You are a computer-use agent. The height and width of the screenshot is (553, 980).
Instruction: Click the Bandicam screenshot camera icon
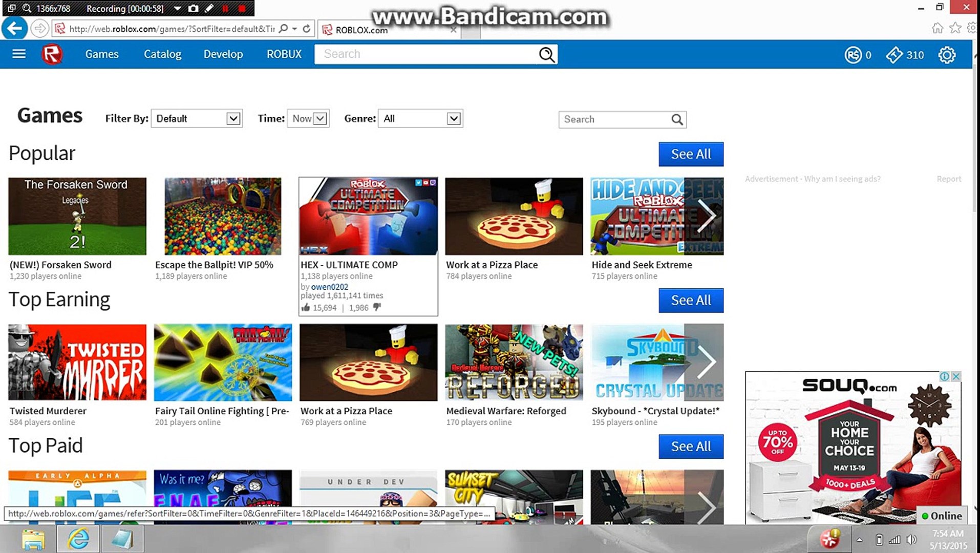[193, 8]
